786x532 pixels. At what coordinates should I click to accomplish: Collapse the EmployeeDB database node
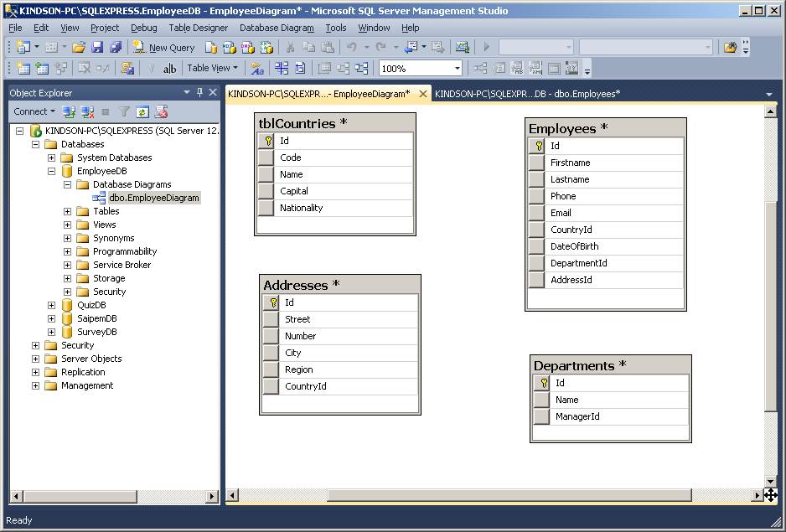52,171
